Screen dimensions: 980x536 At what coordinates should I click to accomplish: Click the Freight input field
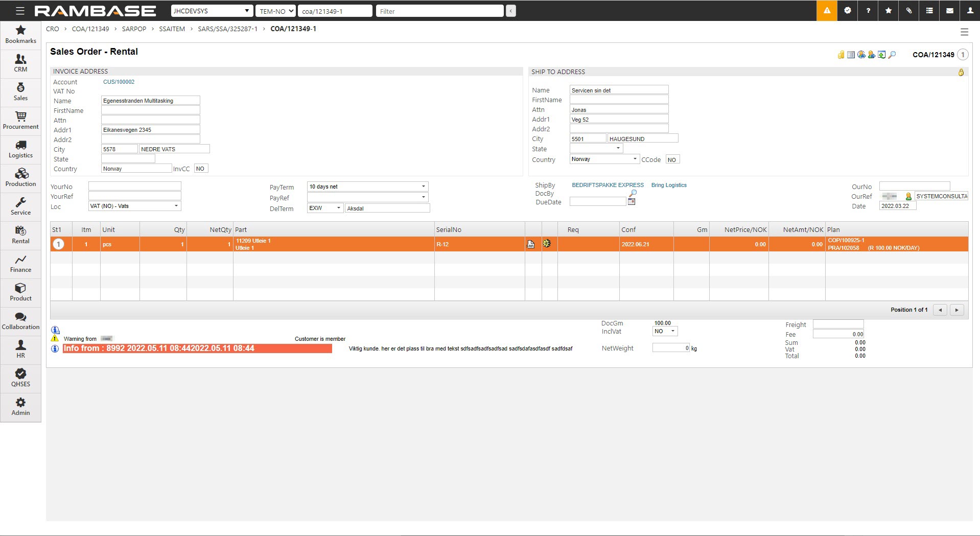click(838, 324)
